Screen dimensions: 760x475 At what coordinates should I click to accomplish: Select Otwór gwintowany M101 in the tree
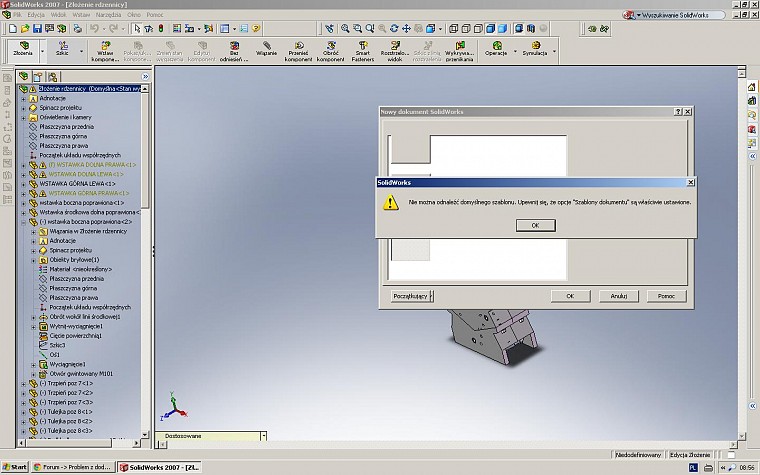tap(81, 374)
